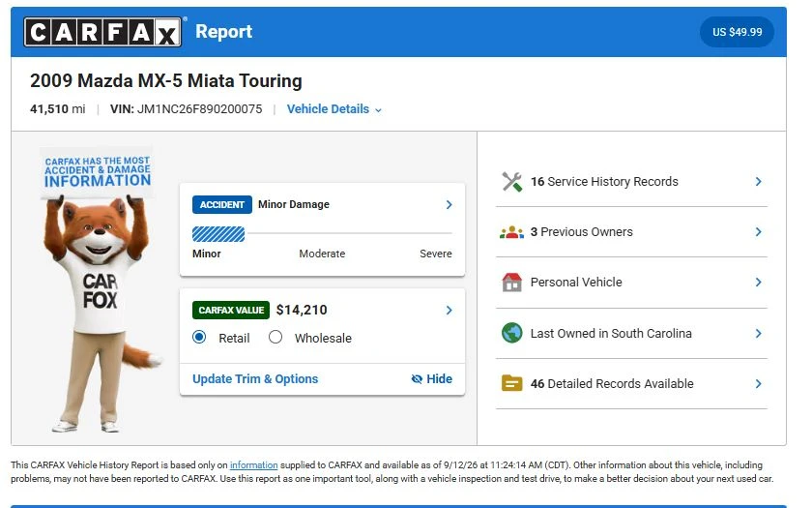Screen dimensions: 812x508
Task: Click '46 Detailed Records Available' text
Action: point(612,383)
